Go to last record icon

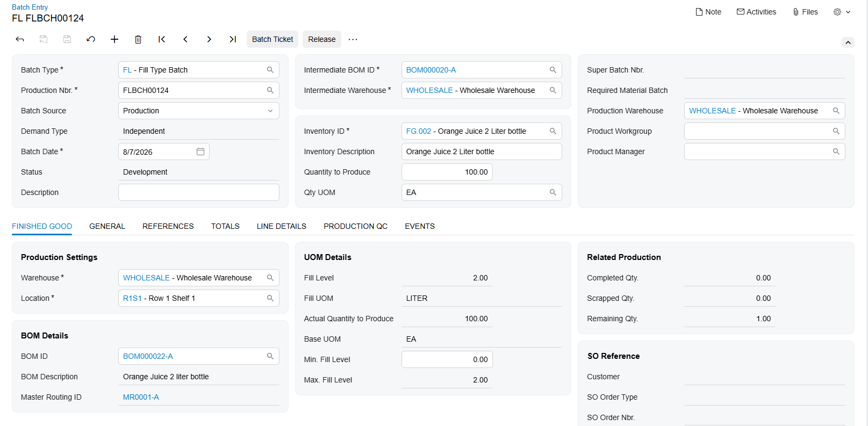click(233, 39)
